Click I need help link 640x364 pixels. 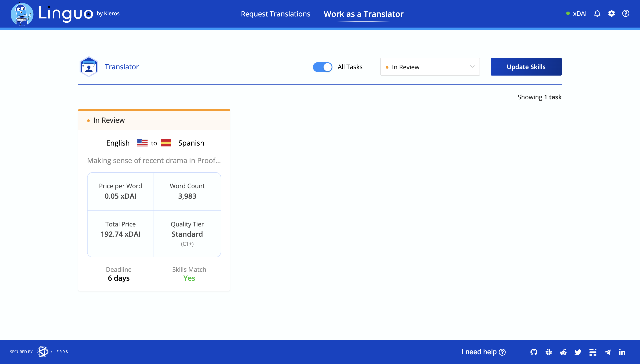point(483,352)
